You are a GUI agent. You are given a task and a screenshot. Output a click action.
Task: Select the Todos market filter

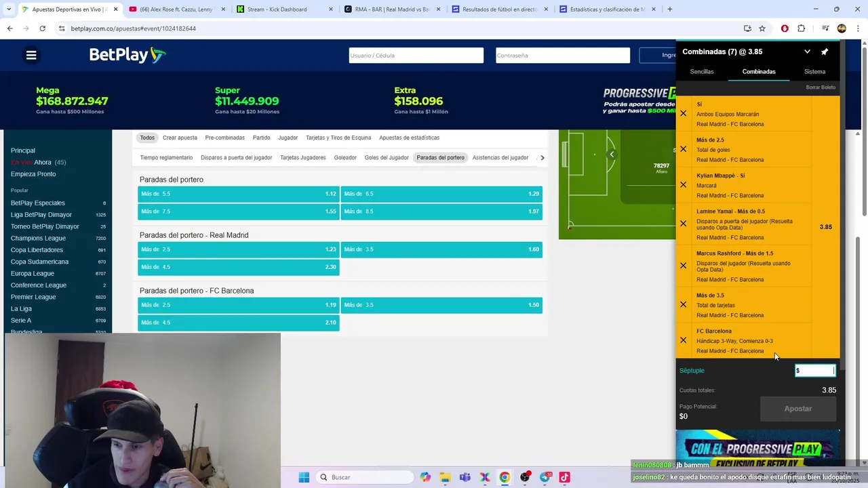pyautogui.click(x=147, y=138)
